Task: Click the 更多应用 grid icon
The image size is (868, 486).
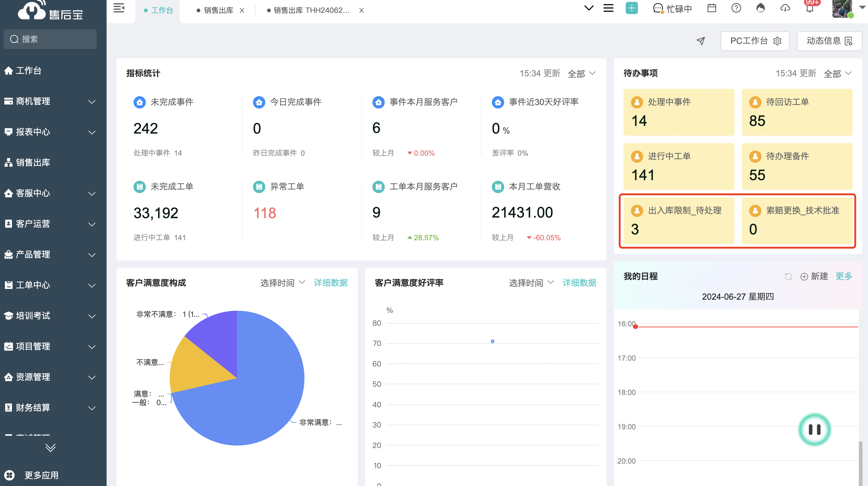Action: click(x=9, y=475)
